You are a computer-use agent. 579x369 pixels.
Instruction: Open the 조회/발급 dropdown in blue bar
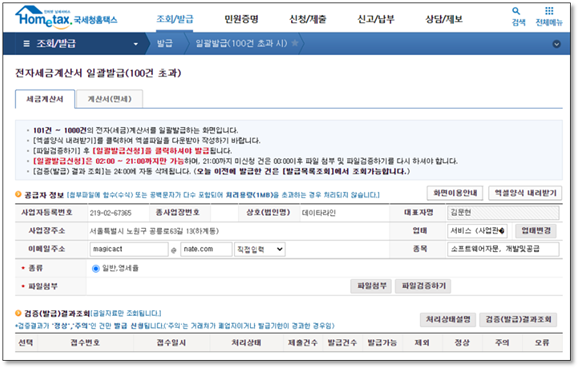[x=136, y=44]
